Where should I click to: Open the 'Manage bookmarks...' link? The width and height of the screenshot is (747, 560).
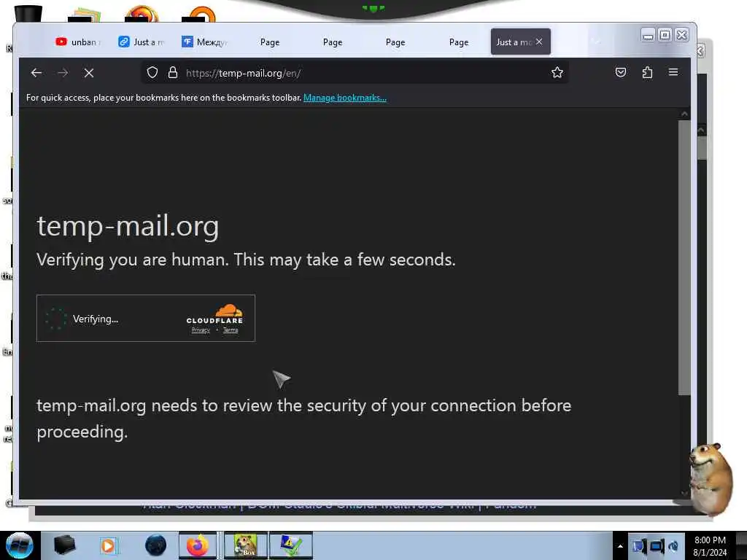click(x=345, y=98)
